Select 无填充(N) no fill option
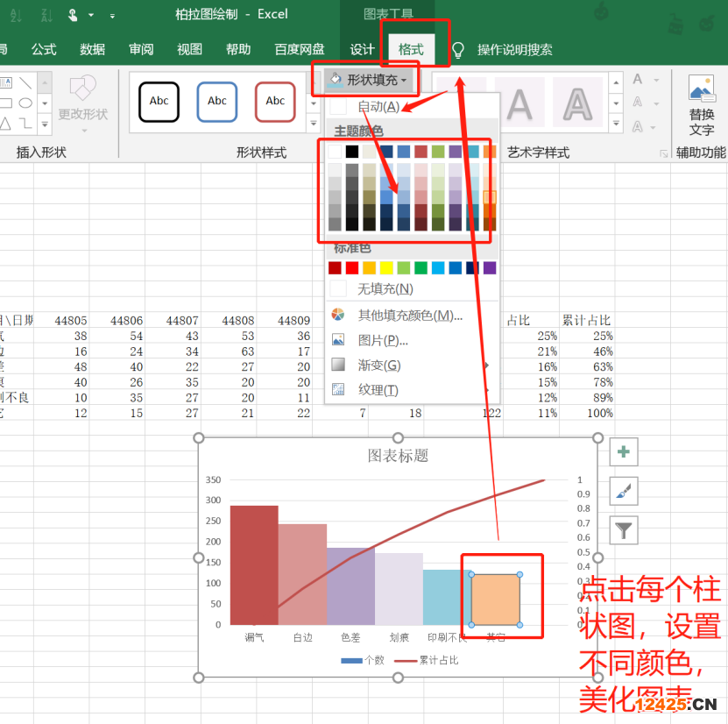Viewport: 728px width, 724px height. point(385,288)
